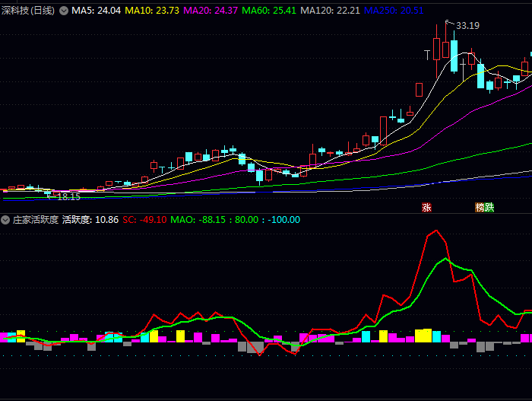Click the green 80.00 threshold value

coord(247,220)
